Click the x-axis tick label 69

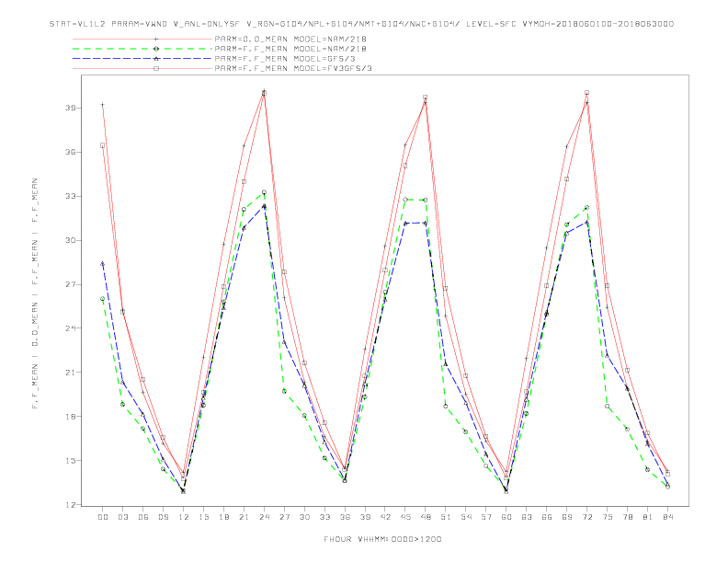[x=567, y=517]
